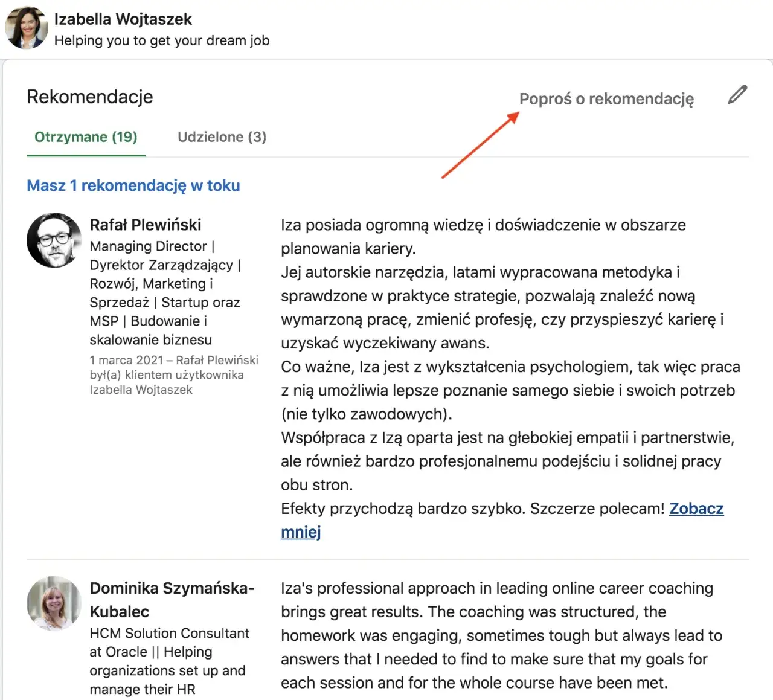Open Izabella Wojtaszek's profile photo

26,27
